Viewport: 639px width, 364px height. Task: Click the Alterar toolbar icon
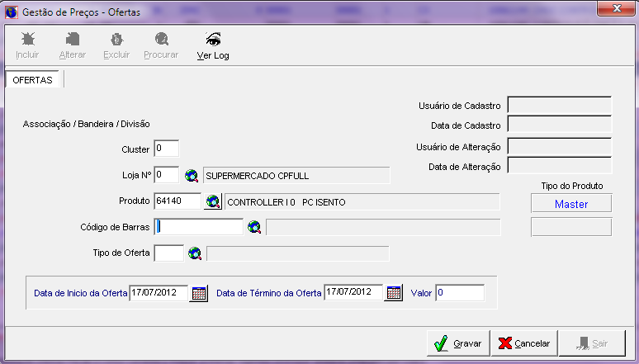click(x=73, y=39)
